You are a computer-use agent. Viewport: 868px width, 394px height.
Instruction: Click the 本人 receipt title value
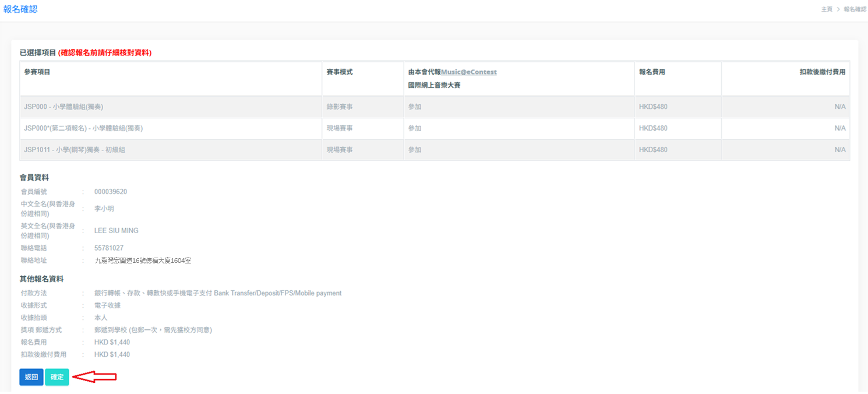(101, 318)
